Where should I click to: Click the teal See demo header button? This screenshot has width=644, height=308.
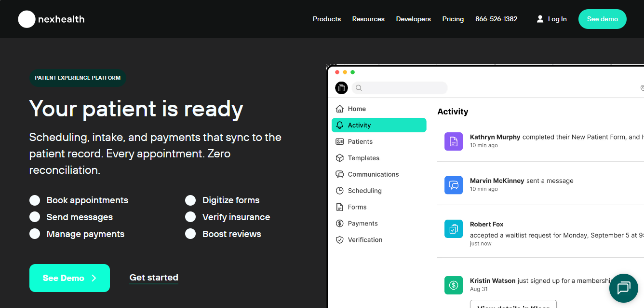(x=603, y=19)
